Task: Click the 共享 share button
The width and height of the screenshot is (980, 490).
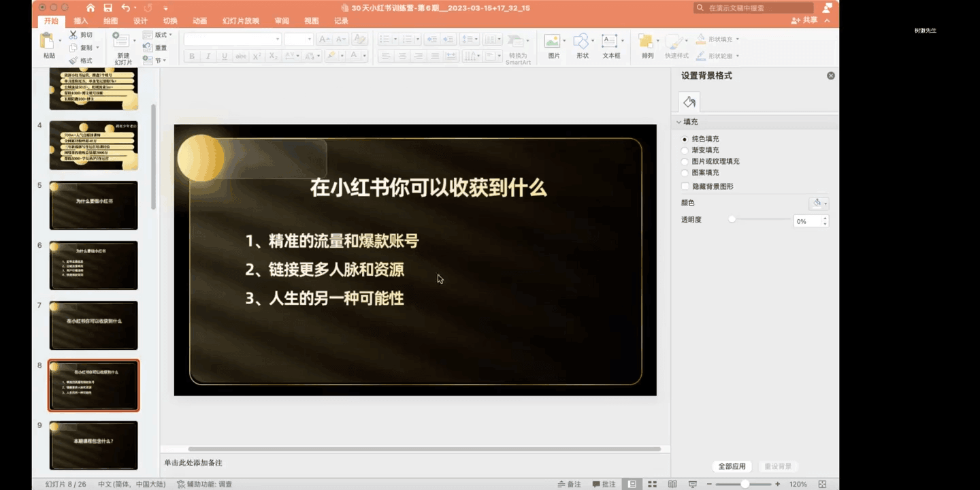Action: 804,20
